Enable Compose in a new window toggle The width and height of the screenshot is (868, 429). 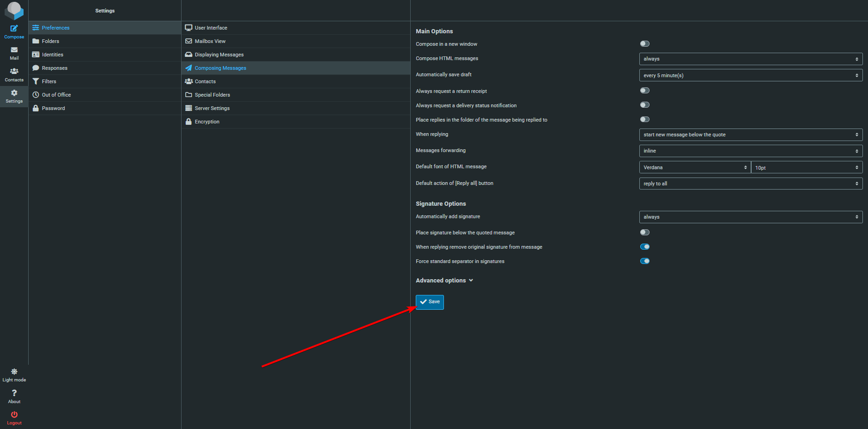644,44
